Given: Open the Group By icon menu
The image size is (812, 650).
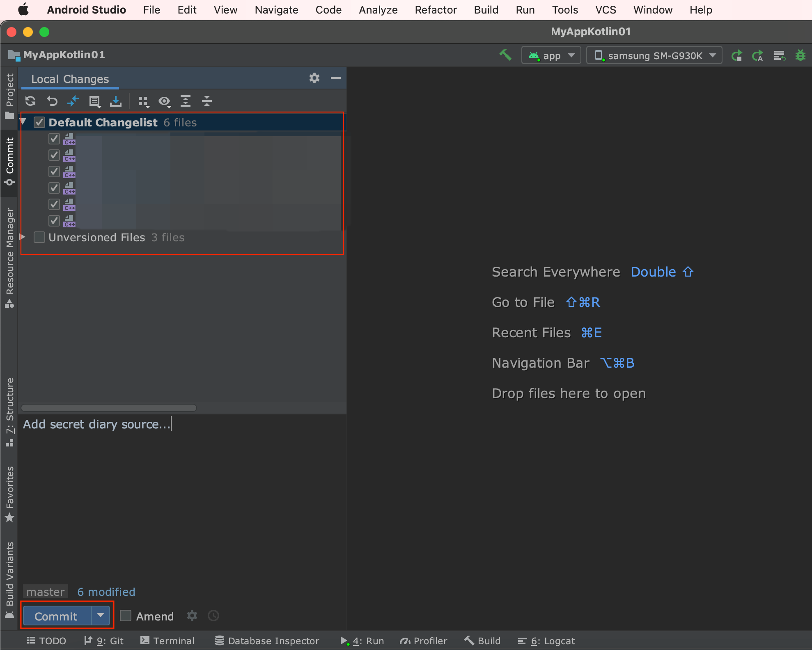Looking at the screenshot, I should (x=144, y=101).
